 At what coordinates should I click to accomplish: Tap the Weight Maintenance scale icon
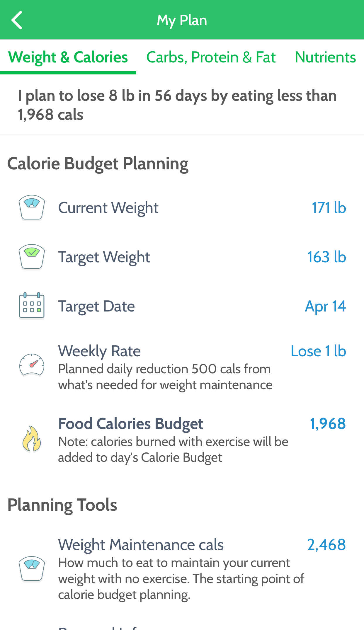point(32,568)
